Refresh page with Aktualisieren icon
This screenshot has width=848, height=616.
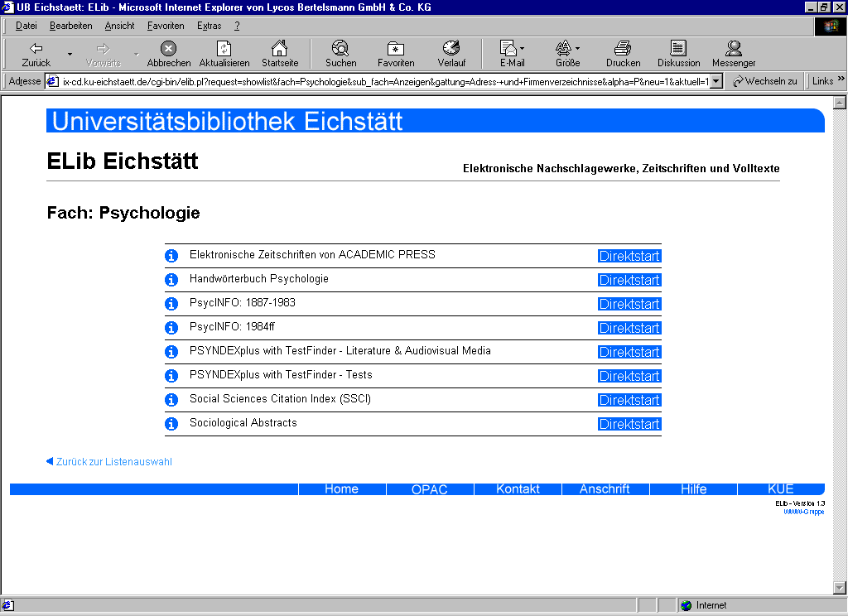pyautogui.click(x=224, y=49)
